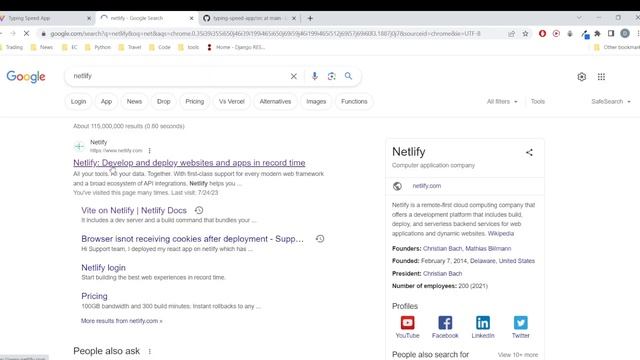
Task: Stop loading the page
Action: [x=27, y=34]
